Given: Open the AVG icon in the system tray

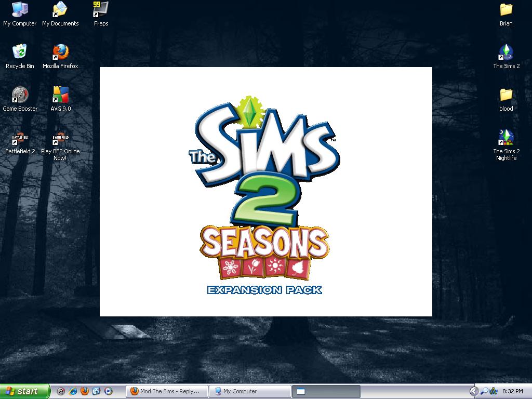Looking at the screenshot, I should coord(494,391).
